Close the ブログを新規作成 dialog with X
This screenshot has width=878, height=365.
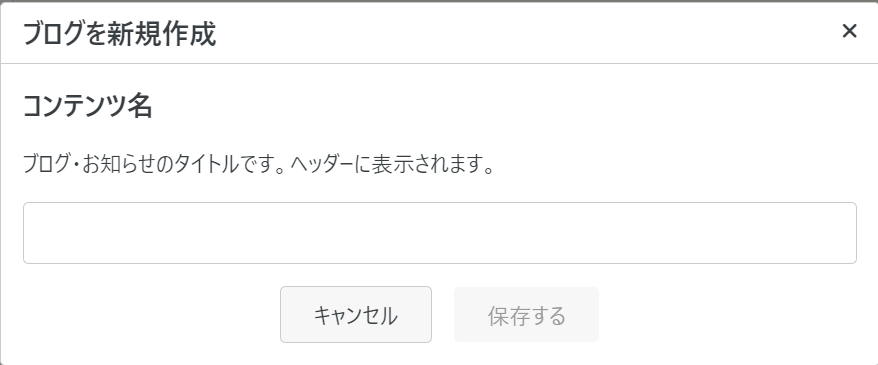click(849, 31)
